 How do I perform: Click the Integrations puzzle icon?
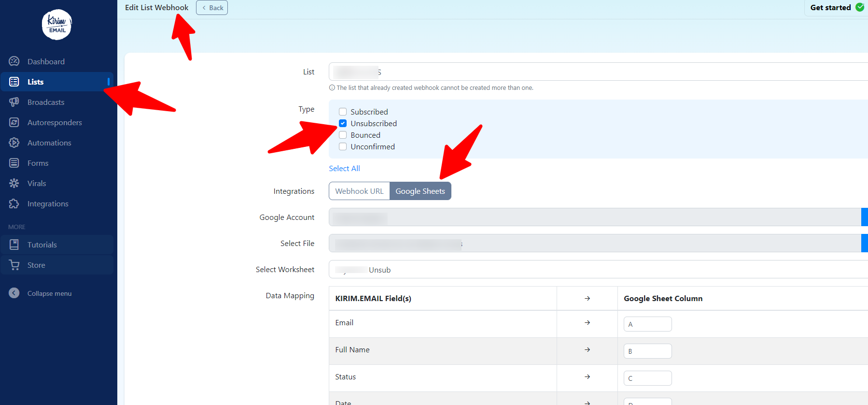[x=14, y=203]
